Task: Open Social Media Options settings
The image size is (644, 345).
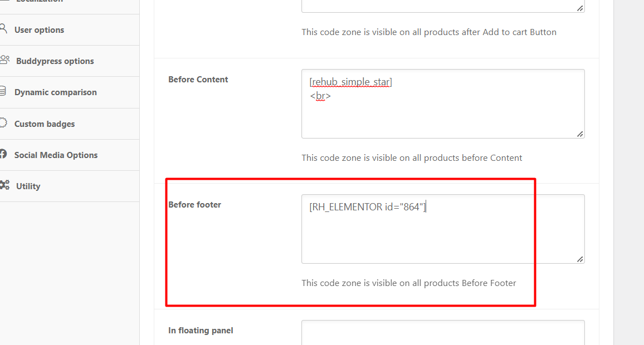Action: [70, 155]
